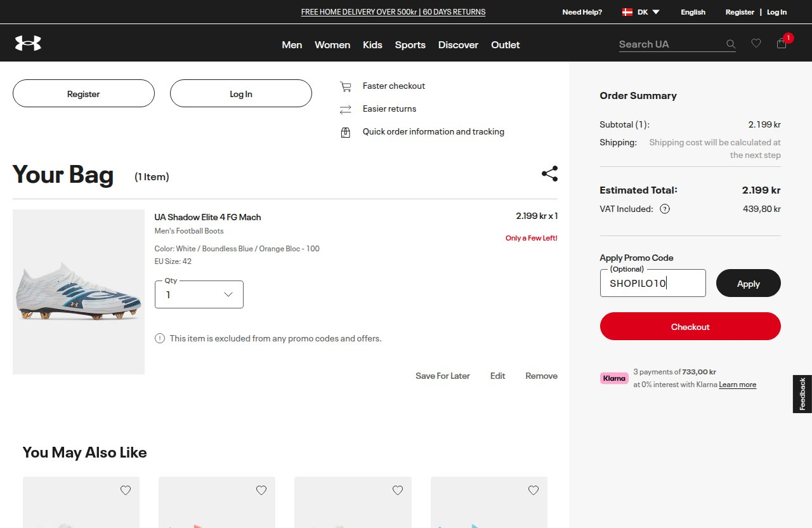Open UA Shadow Elite 4 FG Mach product title
This screenshot has width=812, height=528.
208,217
